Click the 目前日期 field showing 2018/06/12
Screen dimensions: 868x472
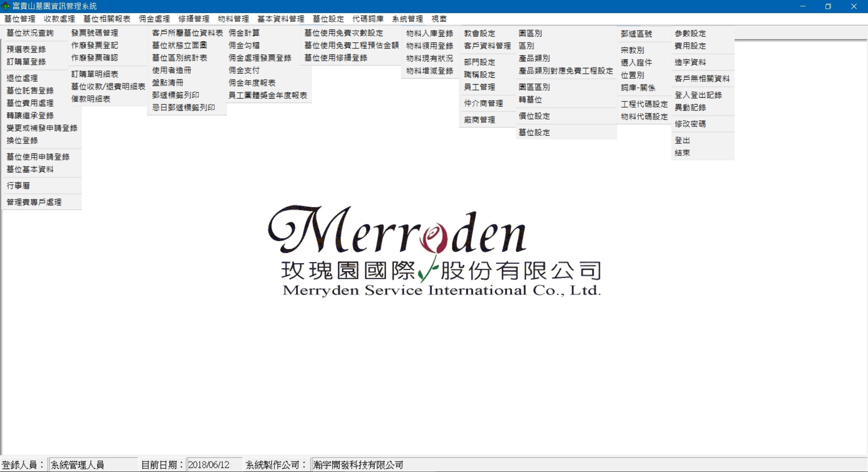pyautogui.click(x=214, y=465)
